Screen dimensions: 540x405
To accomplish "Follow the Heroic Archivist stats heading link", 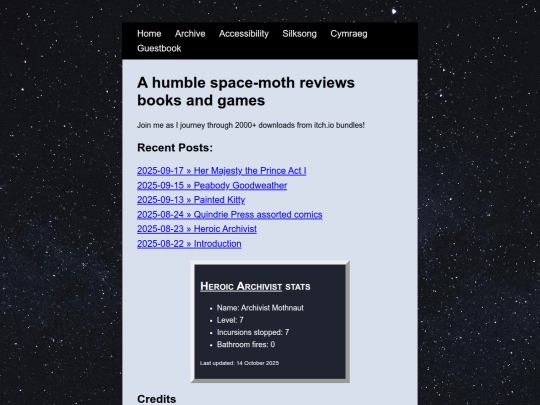I will pos(241,286).
